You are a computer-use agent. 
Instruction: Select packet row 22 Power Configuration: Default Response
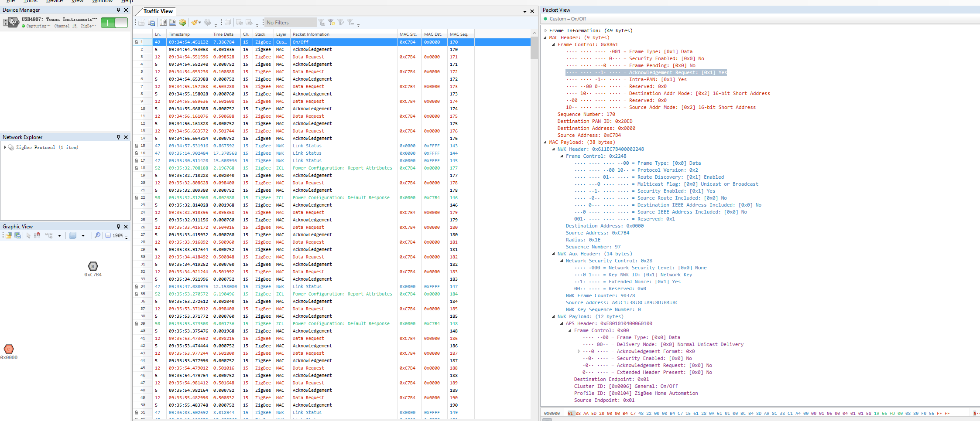pos(332,197)
